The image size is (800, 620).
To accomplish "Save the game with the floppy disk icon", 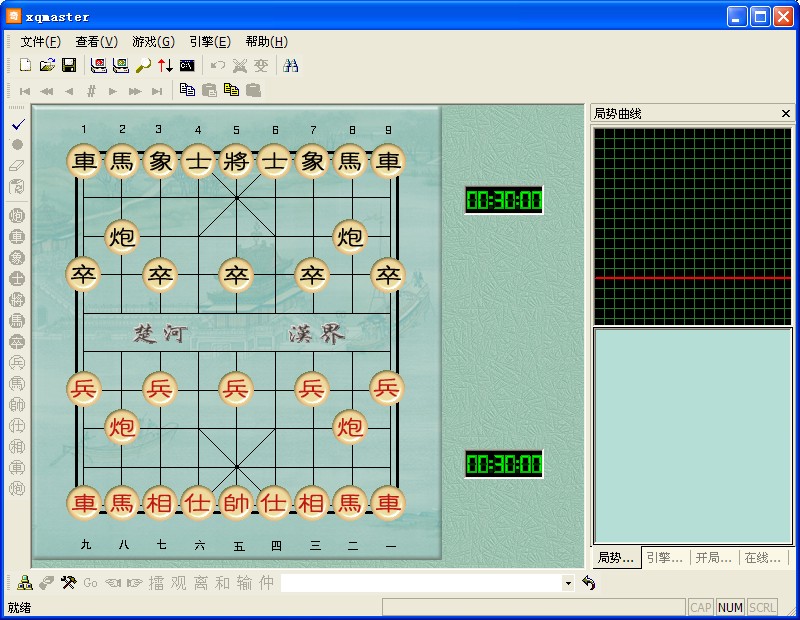I will (x=69, y=65).
